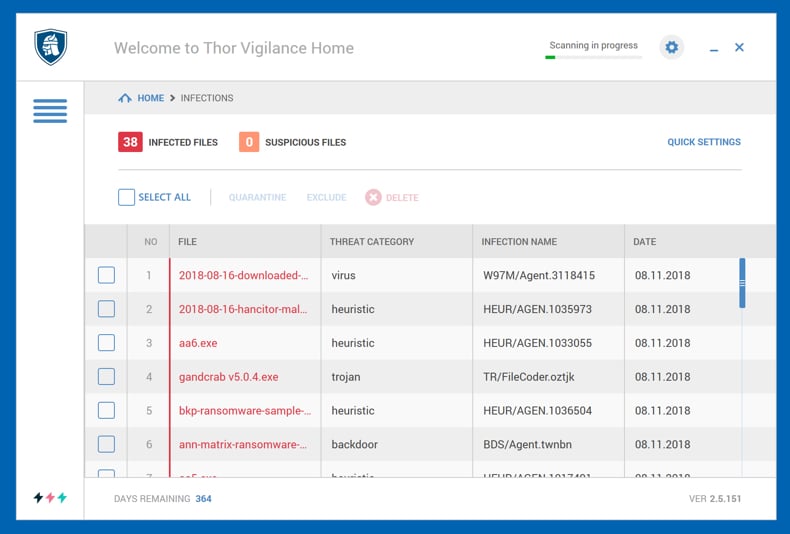This screenshot has height=534, width=790.
Task: Tick the bkp-ransomware-sample checkbox
Action: click(106, 411)
